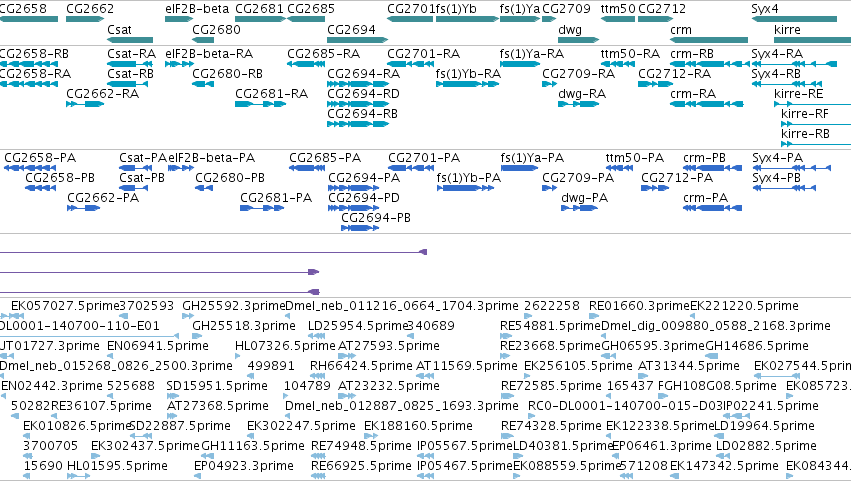This screenshot has height=481, width=851.
Task: Click the dwg gene label
Action: coord(570,30)
